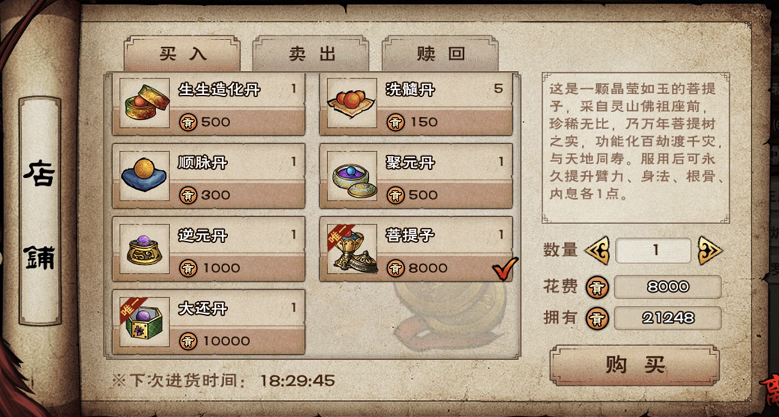Pick the 聚元丹 purple bowl icon
Image resolution: width=779 pixels, height=417 pixels.
tap(352, 176)
